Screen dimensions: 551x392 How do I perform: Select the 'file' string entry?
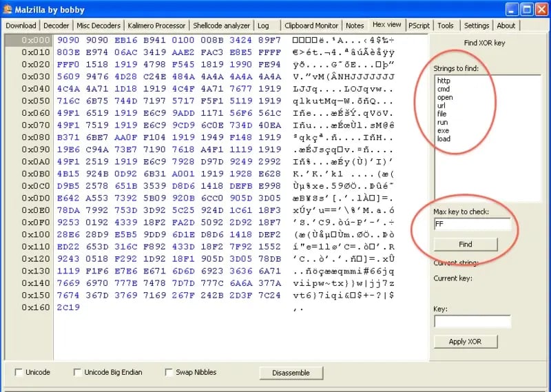[x=441, y=114]
